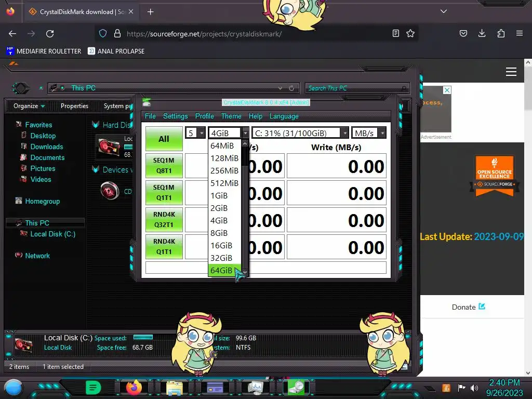Image resolution: width=532 pixels, height=399 pixels.
Task: Close the CrystalDiskMark download tab
Action: point(131,11)
